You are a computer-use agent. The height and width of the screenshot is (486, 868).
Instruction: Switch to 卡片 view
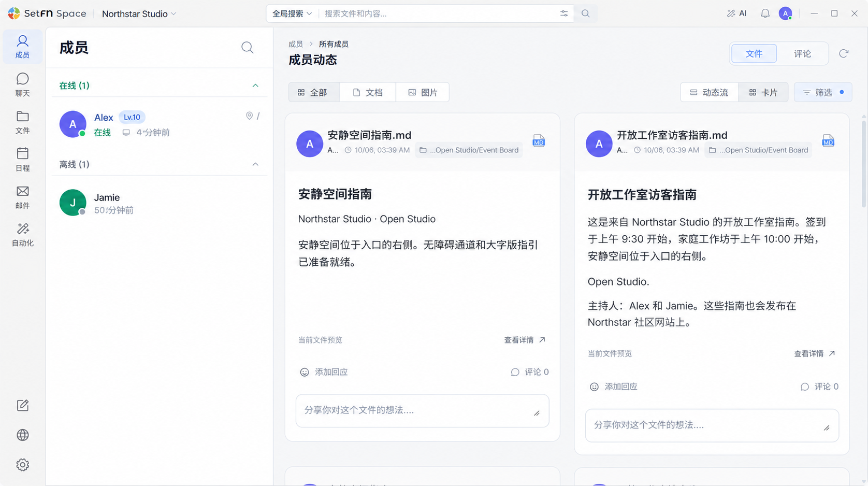click(x=763, y=92)
